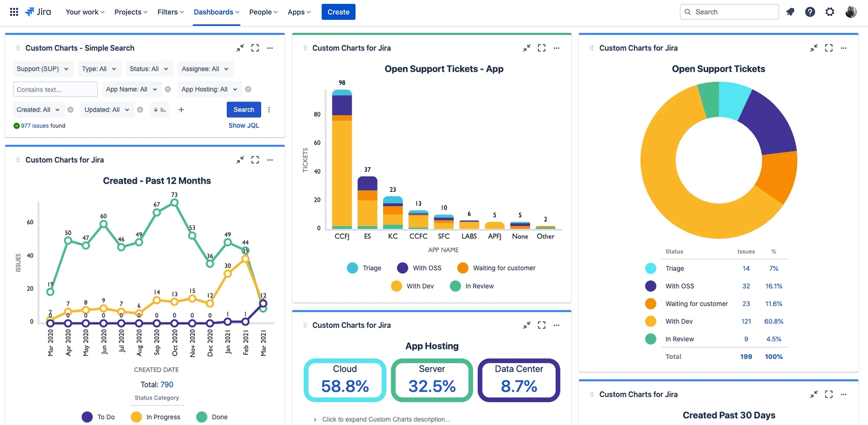Open more options on Created Past 12 Months gadget
The width and height of the screenshot is (868, 425).
pos(270,160)
